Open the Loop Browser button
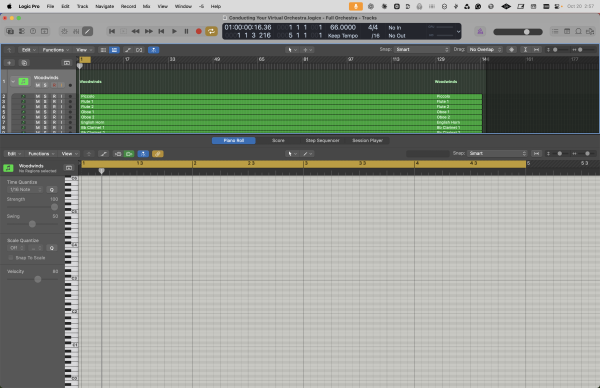This screenshot has height=388, width=600. click(579, 31)
